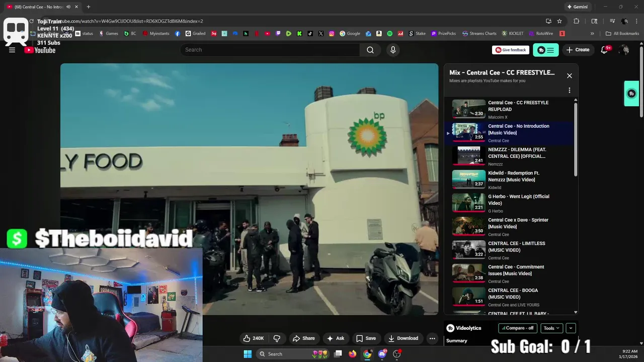This screenshot has height=362, width=644.
Task: Open the browser extensions puzzle icon
Action: (x=577, y=21)
